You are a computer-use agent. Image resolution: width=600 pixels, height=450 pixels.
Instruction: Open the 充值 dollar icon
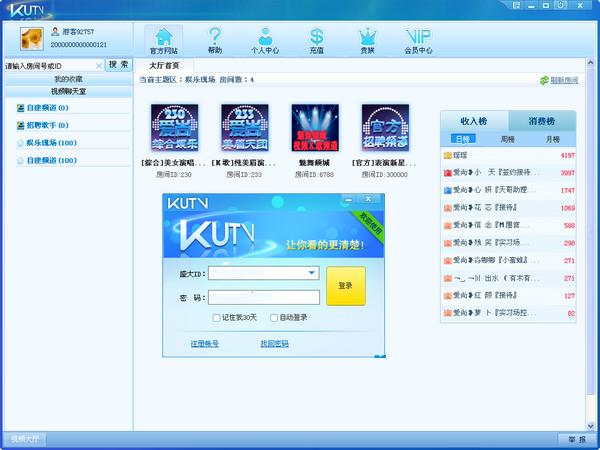tap(316, 41)
